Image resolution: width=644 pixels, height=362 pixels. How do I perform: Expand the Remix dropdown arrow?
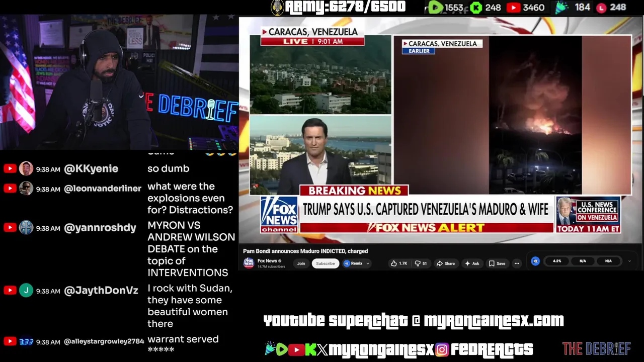368,263
